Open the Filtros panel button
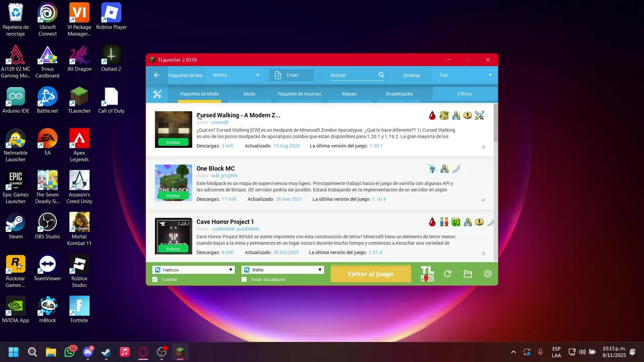The image size is (644, 362). tap(465, 94)
